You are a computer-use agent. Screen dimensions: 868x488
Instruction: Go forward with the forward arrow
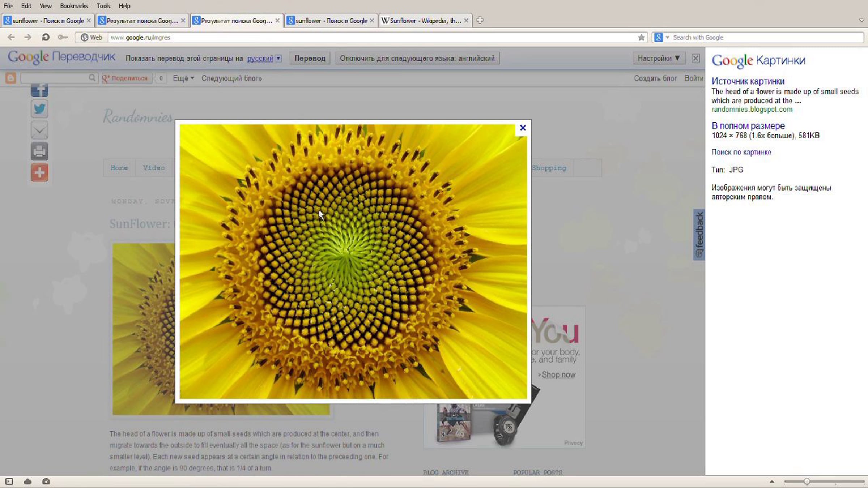click(x=28, y=37)
